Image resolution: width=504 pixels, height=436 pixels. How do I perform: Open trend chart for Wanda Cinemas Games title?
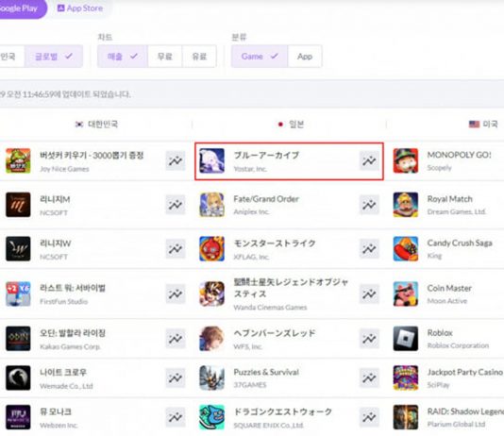tap(369, 293)
